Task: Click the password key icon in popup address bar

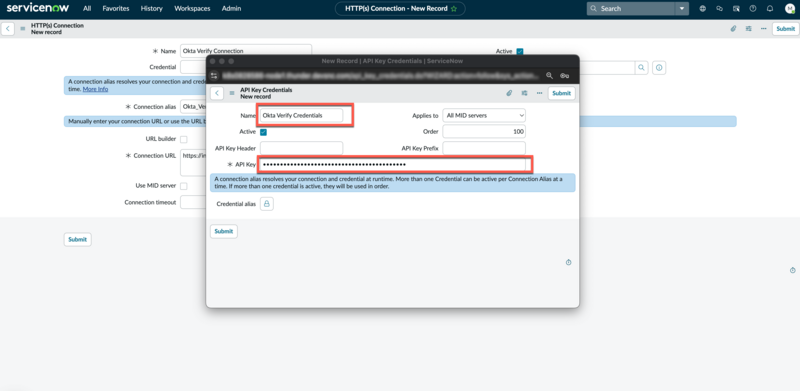Action: point(564,75)
